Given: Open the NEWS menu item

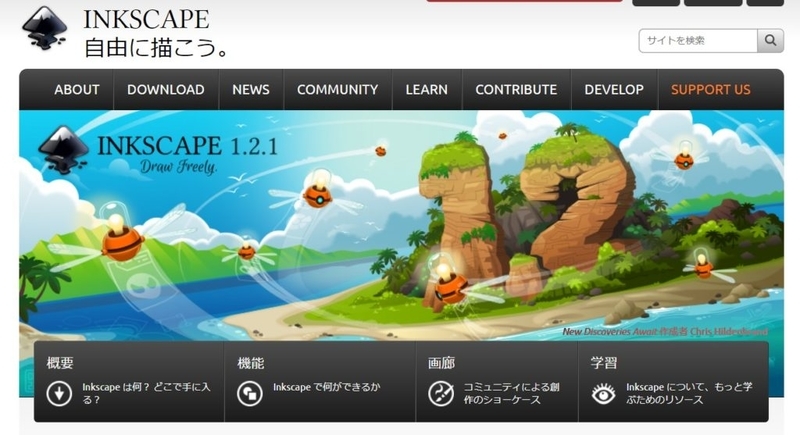Looking at the screenshot, I should pos(251,90).
